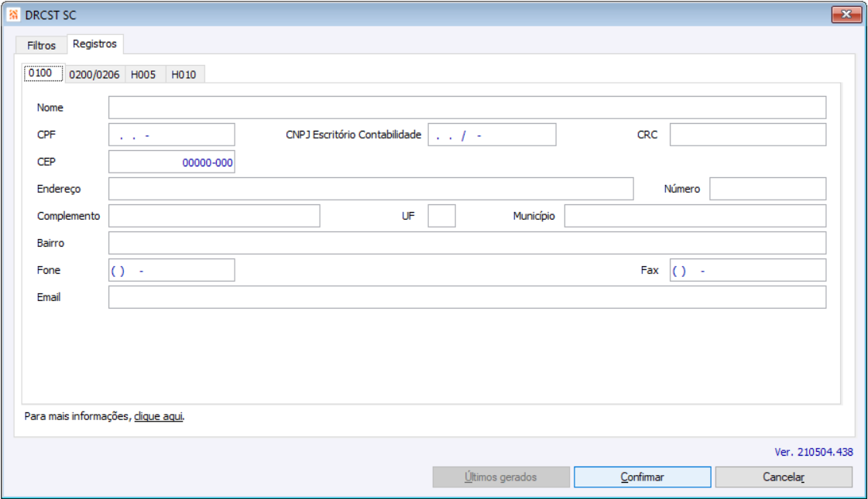Click the Complemento input field
This screenshot has height=499, width=868.
[x=214, y=216]
